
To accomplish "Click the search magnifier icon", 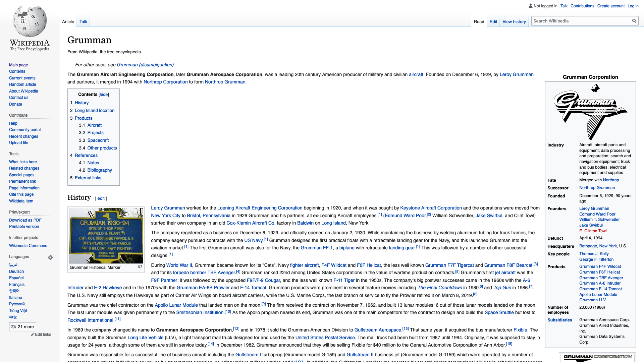I will click(634, 21).
